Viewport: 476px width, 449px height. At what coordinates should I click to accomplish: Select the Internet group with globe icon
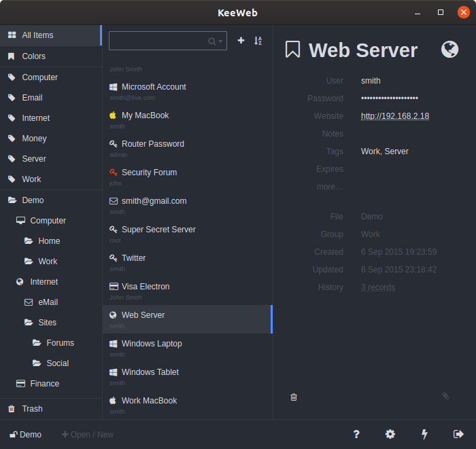coord(51,282)
